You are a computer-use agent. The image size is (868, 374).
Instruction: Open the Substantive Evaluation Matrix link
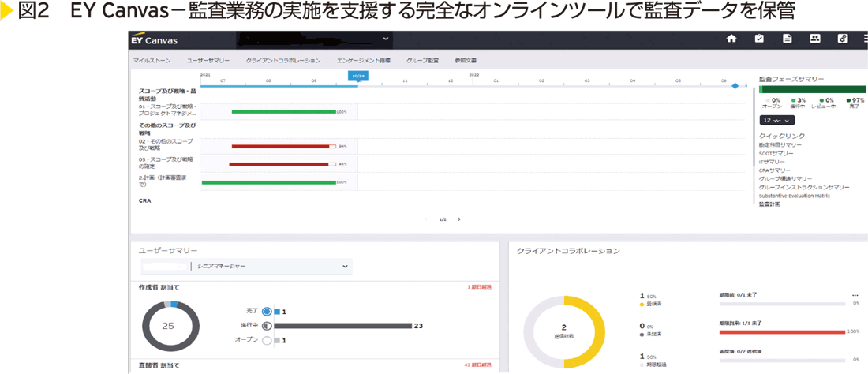(798, 196)
